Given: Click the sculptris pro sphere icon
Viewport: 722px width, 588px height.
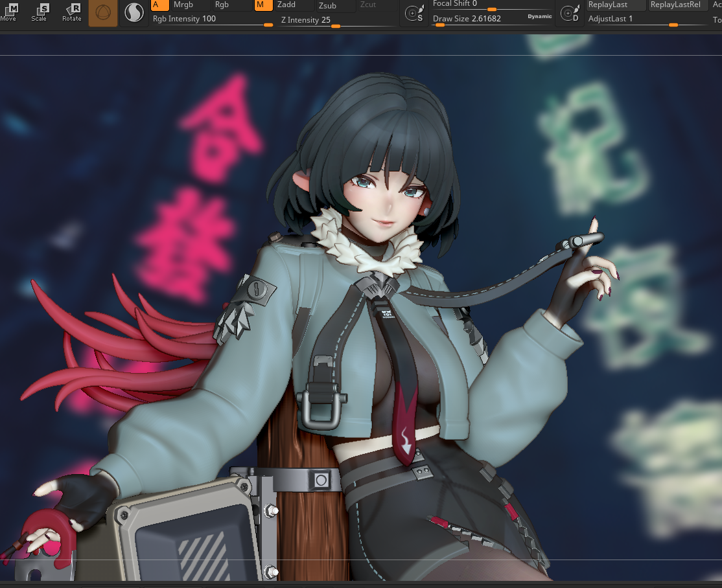Looking at the screenshot, I should [134, 13].
